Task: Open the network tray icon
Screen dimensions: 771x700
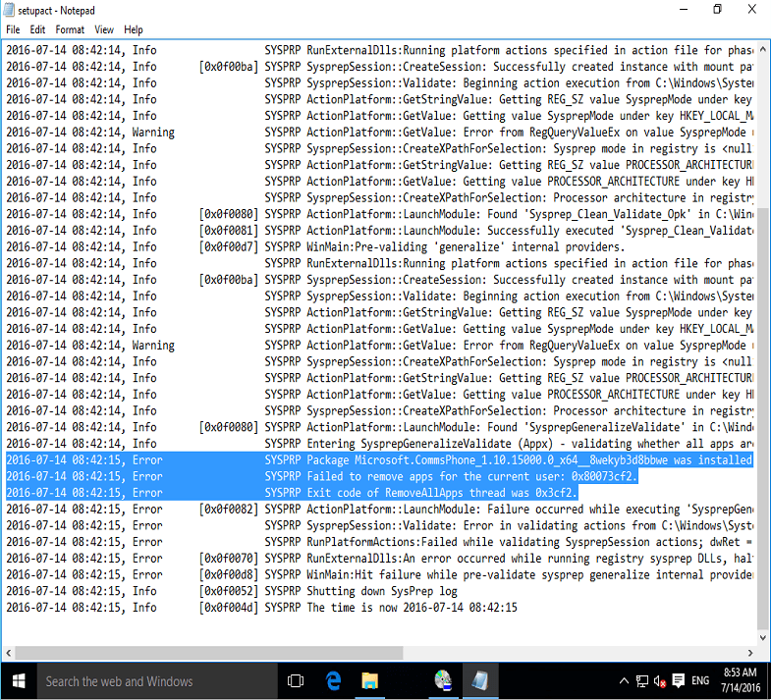Action: (x=641, y=680)
